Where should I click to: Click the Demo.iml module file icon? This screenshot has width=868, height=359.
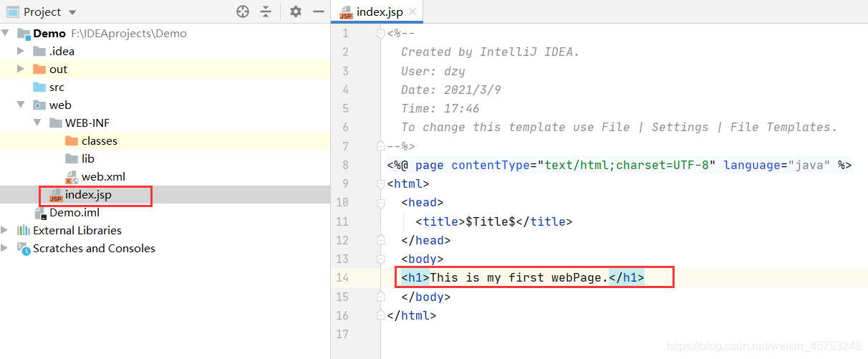[40, 213]
